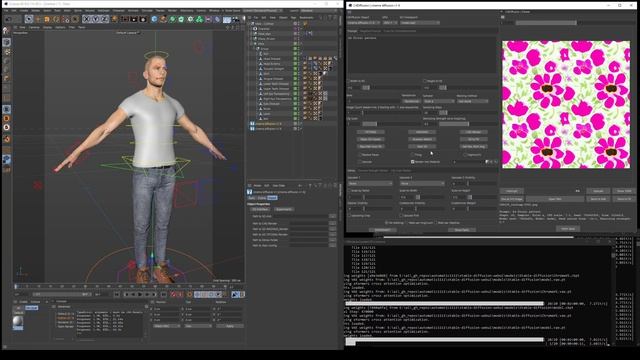Select the Scale tool

click(47, 19)
